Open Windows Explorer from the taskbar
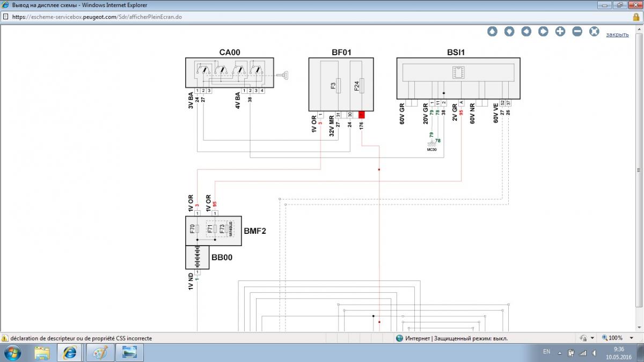644x362 pixels. (x=42, y=352)
